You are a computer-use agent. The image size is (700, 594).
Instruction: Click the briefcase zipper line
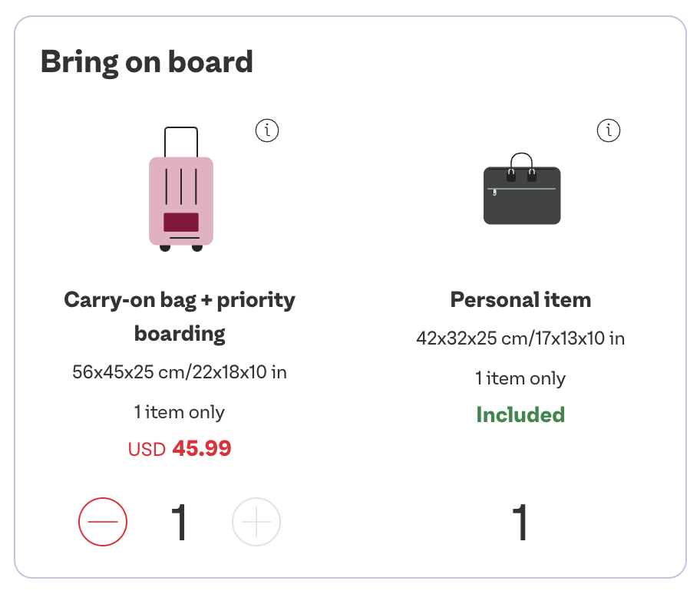pyautogui.click(x=522, y=190)
